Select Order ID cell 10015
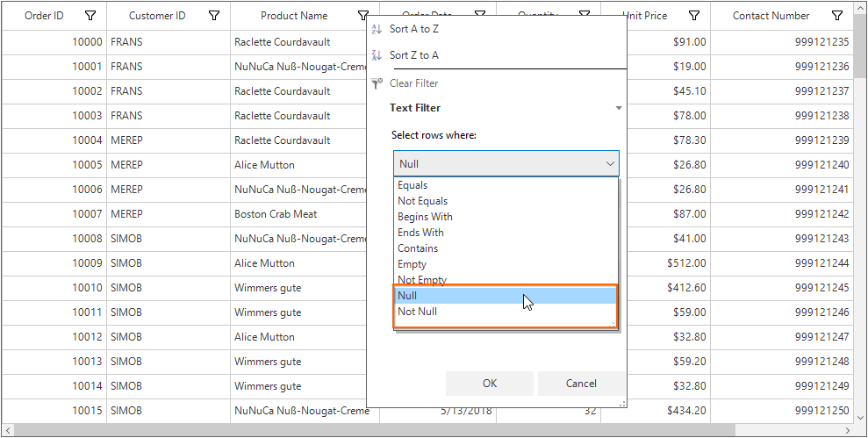868x438 pixels. 54,410
